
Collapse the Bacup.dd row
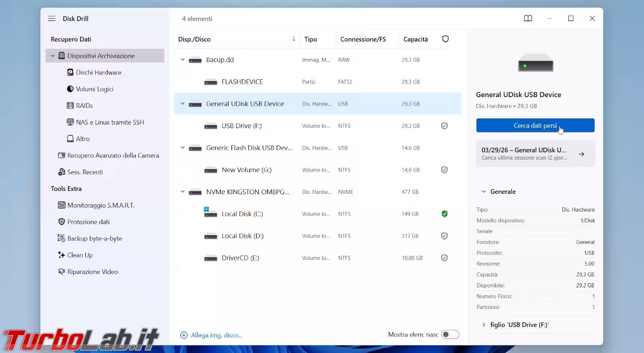click(x=183, y=60)
